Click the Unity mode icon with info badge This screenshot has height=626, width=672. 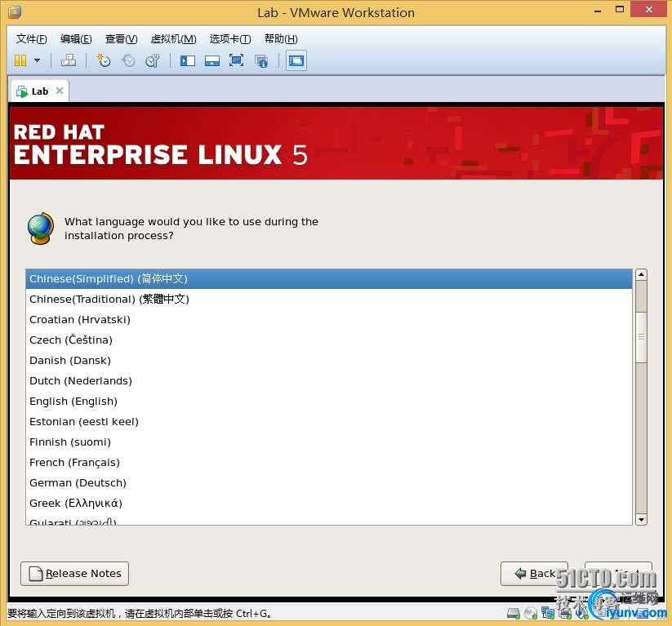tap(261, 61)
